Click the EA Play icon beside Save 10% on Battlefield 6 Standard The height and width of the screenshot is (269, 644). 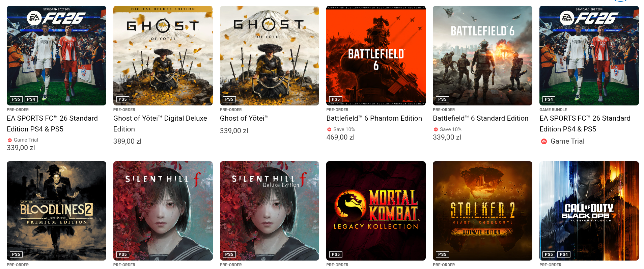[436, 129]
